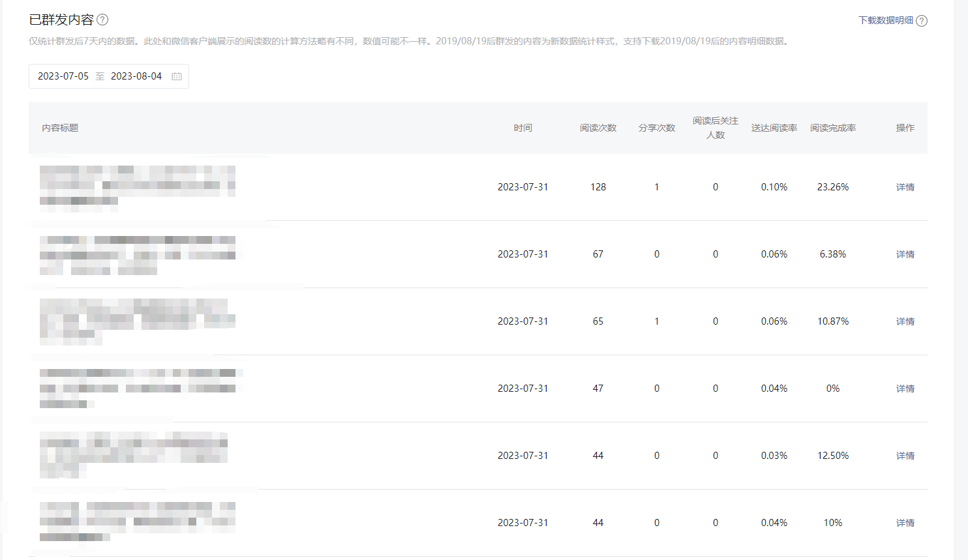The image size is (968, 560).
Task: Click the help icon next to 下载数据明细
Action: coord(922,21)
